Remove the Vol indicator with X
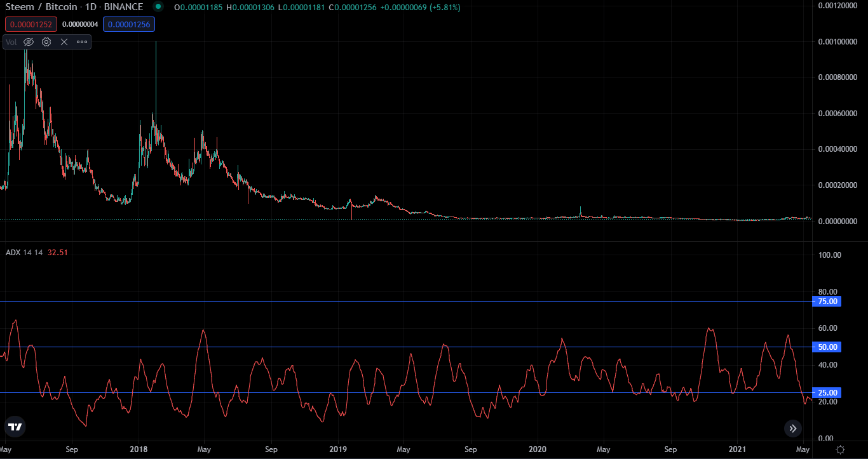The image size is (868, 459). click(64, 42)
